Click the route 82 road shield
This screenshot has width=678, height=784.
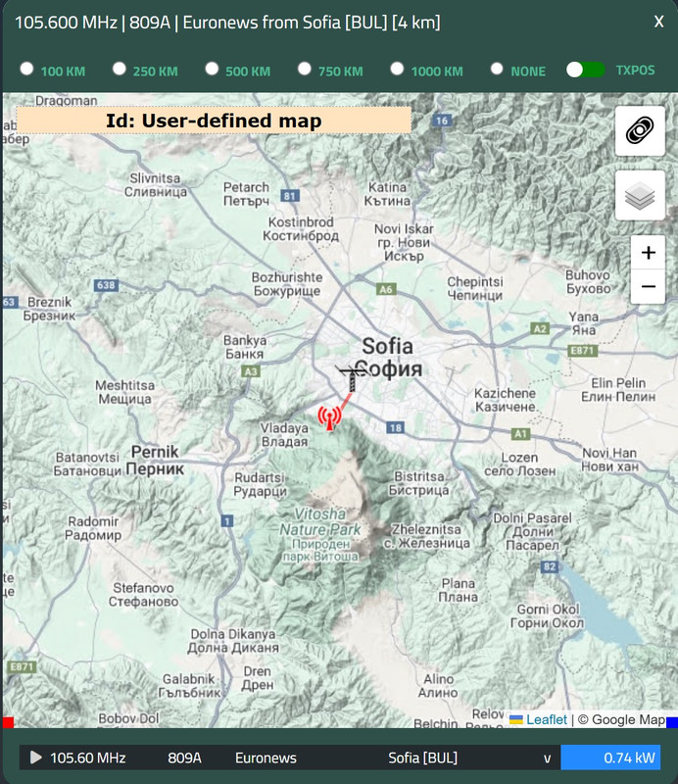pyautogui.click(x=549, y=566)
